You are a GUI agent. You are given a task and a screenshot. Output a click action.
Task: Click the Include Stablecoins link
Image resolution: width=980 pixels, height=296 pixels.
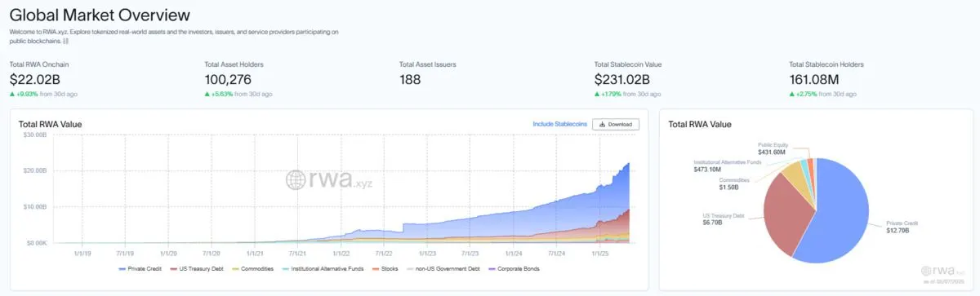pyautogui.click(x=559, y=124)
